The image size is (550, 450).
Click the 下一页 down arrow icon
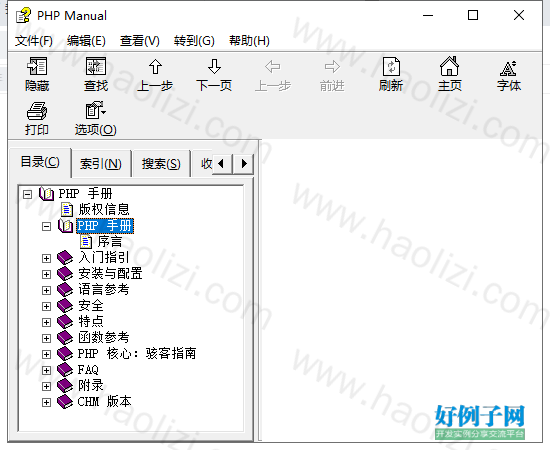(x=214, y=66)
